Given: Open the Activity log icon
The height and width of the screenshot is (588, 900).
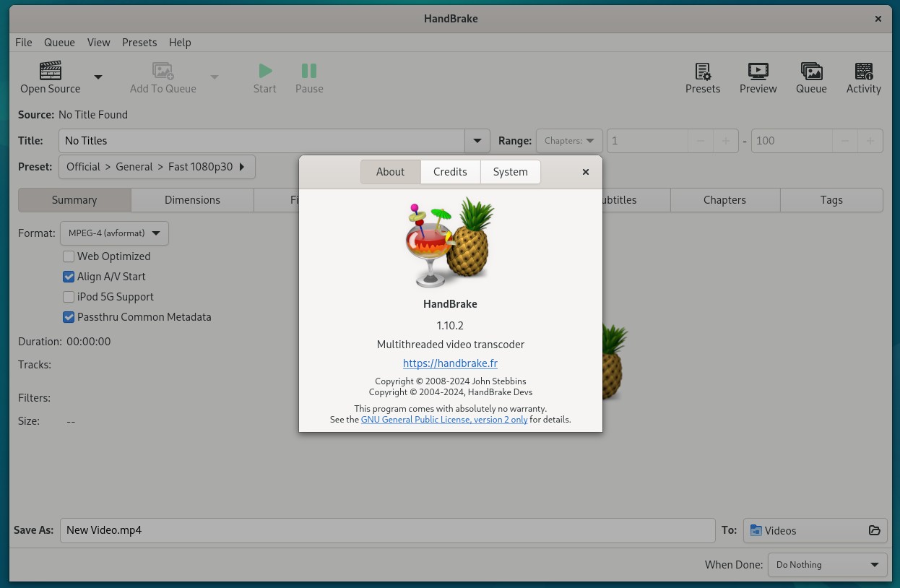Looking at the screenshot, I should (x=864, y=71).
